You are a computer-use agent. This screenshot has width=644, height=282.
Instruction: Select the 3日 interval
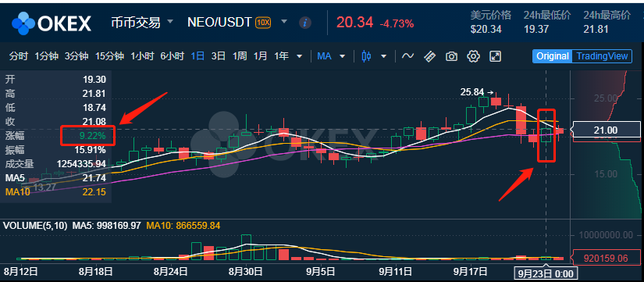[x=218, y=56]
